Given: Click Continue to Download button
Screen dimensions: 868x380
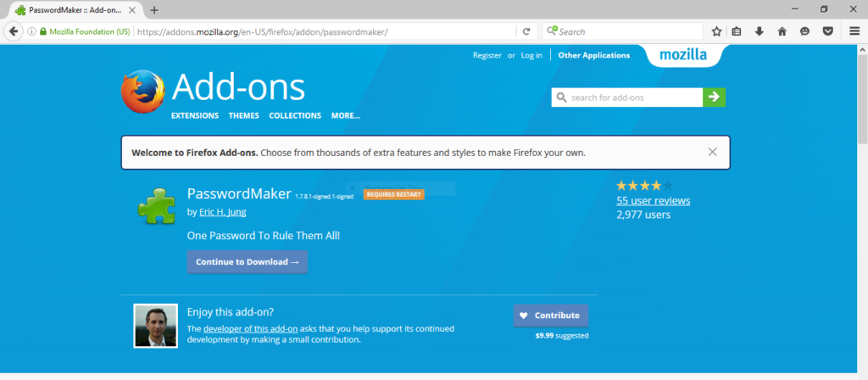Looking at the screenshot, I should pos(247,262).
